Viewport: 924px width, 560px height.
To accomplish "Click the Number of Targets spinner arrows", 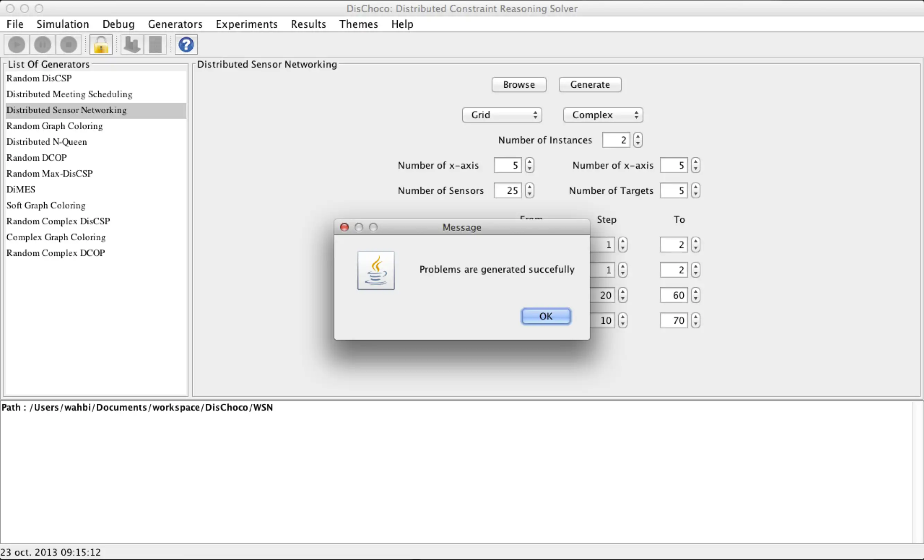I will click(x=695, y=190).
